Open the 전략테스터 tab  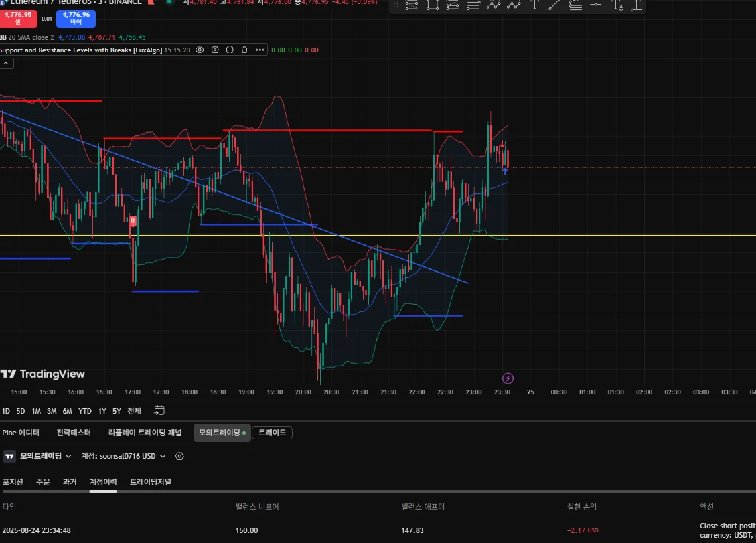(74, 433)
